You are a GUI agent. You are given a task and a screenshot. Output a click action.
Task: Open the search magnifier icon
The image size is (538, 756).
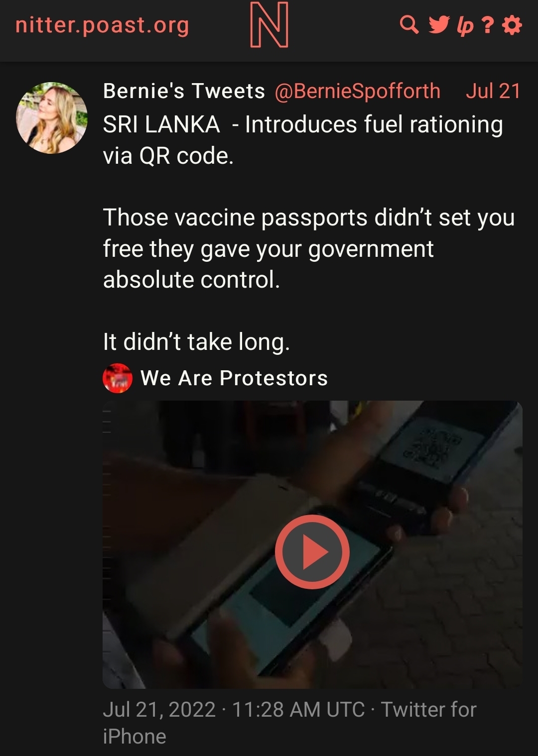(x=409, y=24)
